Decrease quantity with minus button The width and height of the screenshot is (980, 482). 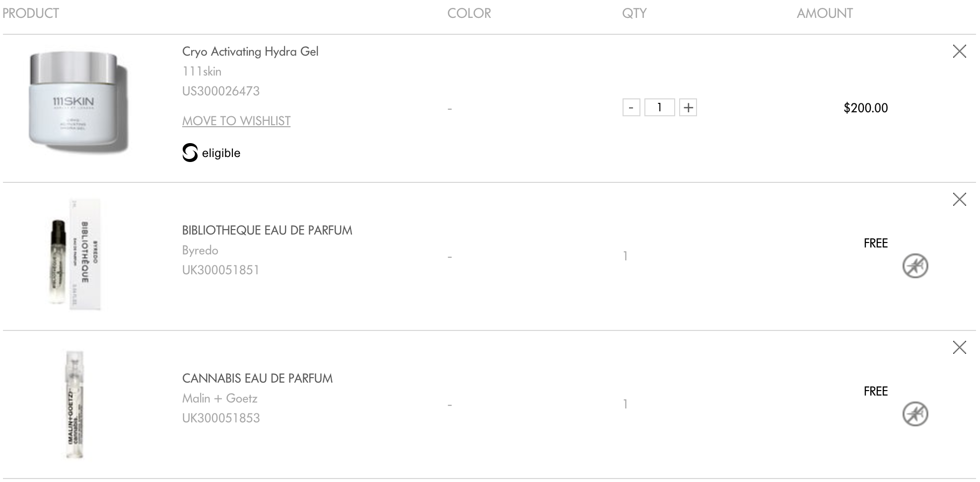tap(631, 107)
